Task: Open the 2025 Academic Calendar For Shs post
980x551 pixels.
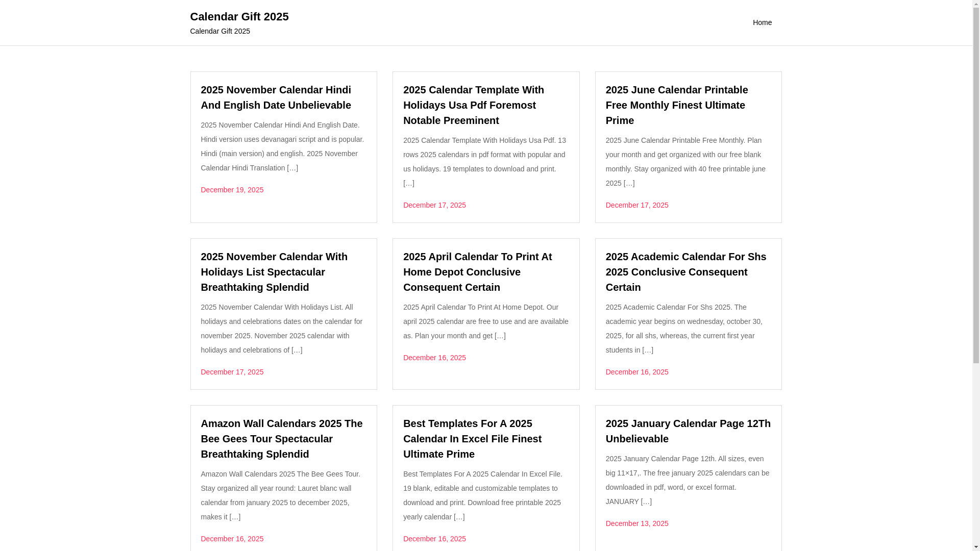Action: 686,272
